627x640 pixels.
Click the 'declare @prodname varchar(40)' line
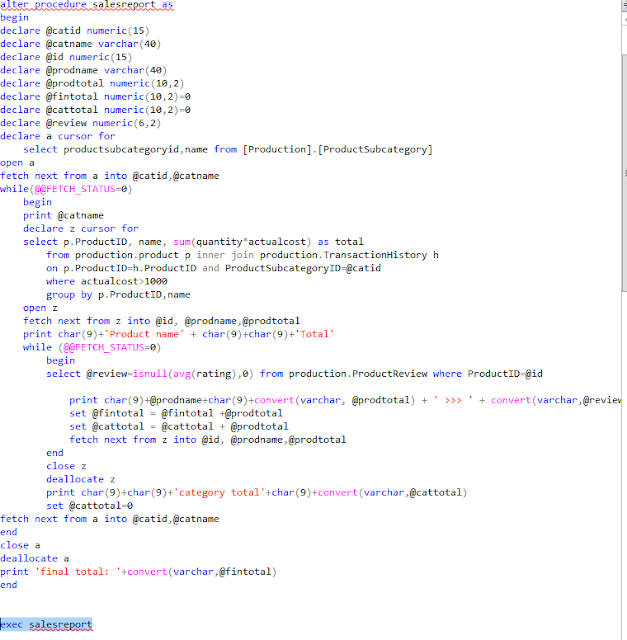[x=83, y=70]
